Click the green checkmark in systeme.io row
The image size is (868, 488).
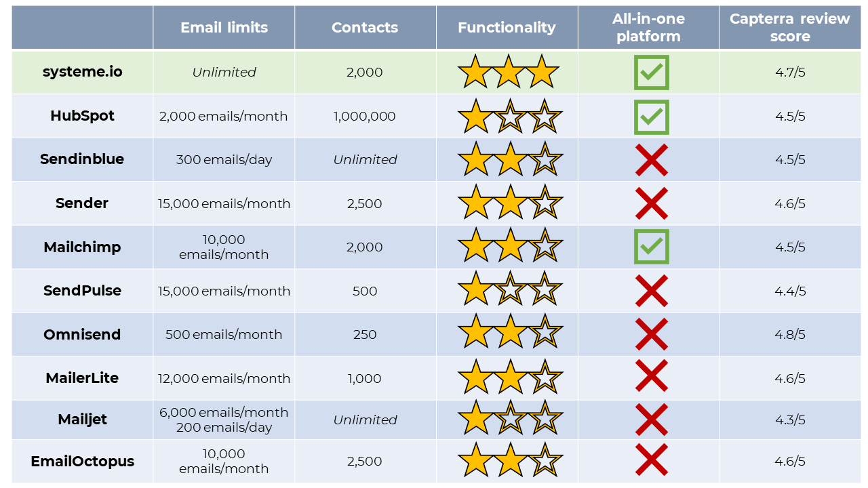(x=651, y=73)
